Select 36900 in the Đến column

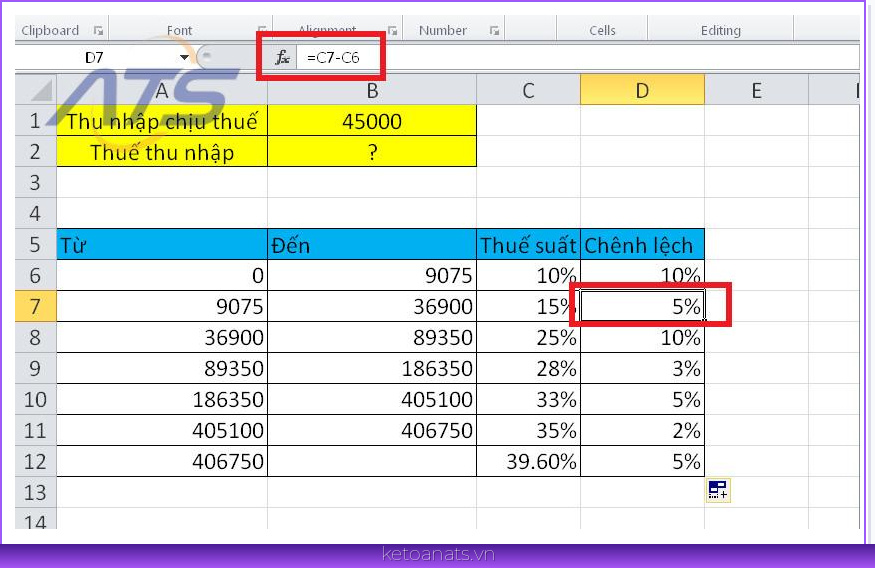tap(372, 306)
